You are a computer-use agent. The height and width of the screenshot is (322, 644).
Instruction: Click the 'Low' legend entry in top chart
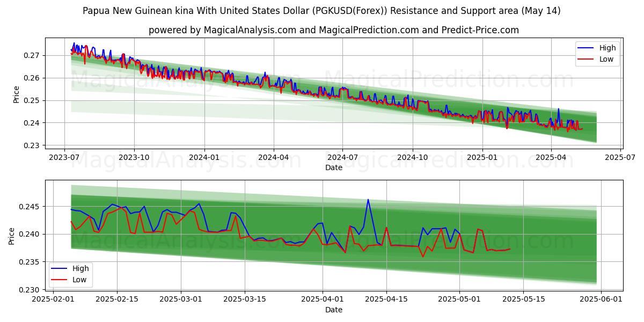tap(606, 59)
